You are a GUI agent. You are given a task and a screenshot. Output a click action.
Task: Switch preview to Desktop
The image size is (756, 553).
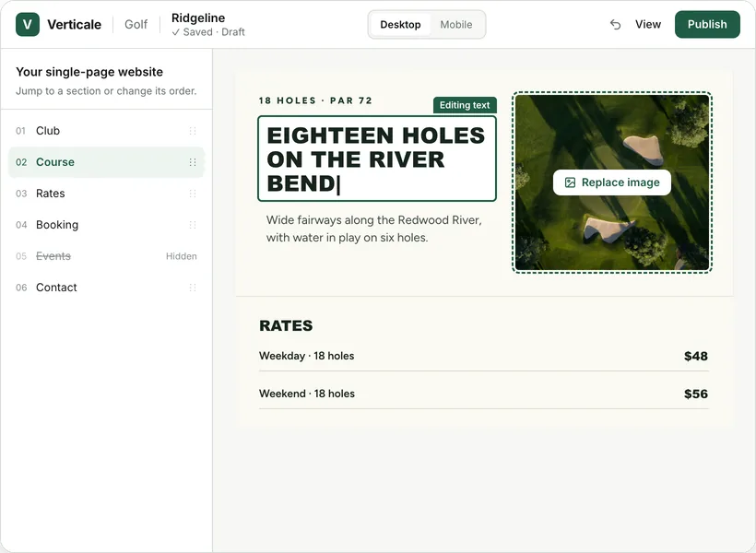click(400, 25)
